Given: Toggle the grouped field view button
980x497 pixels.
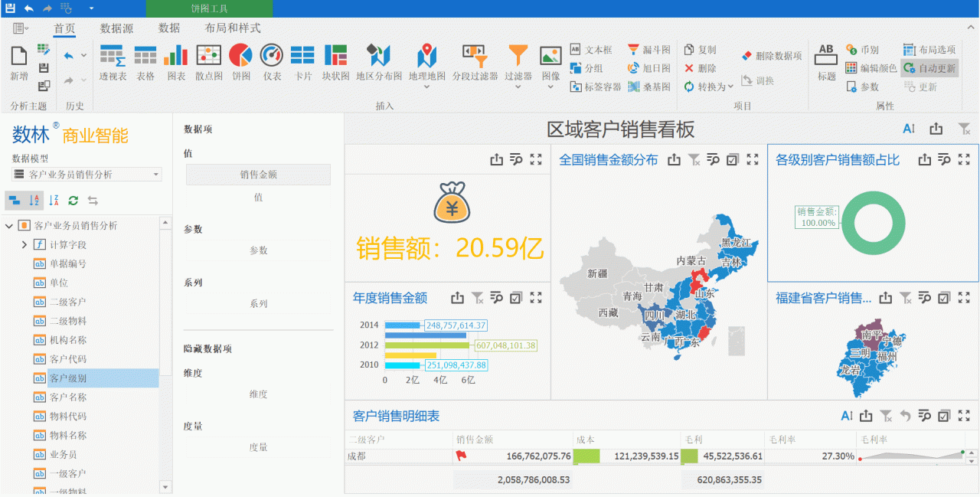Looking at the screenshot, I should 14,201.
